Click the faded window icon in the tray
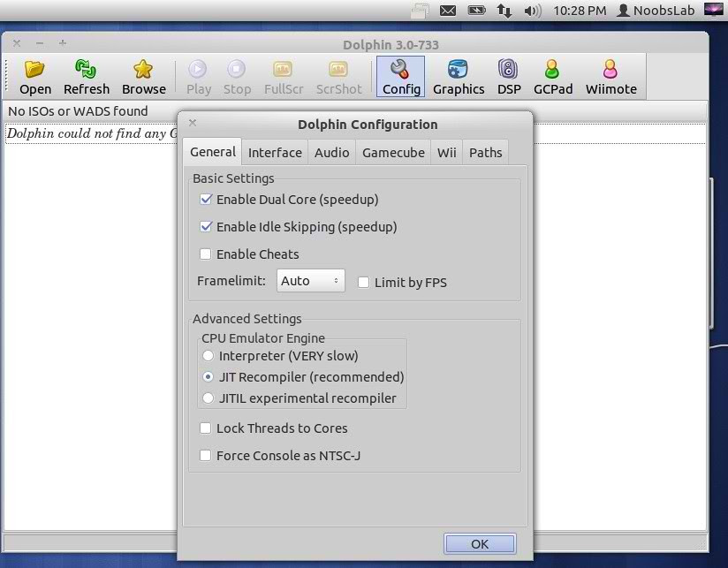728x568 pixels. coord(420,11)
